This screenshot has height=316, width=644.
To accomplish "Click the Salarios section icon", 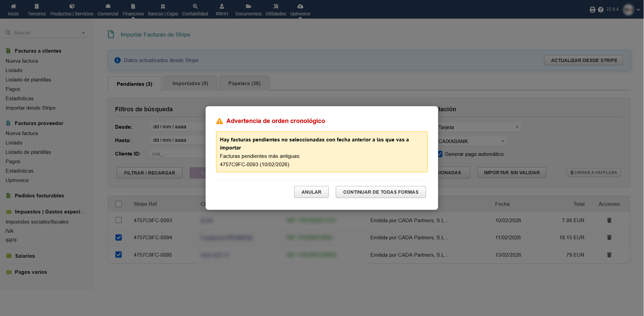I will click(9, 256).
